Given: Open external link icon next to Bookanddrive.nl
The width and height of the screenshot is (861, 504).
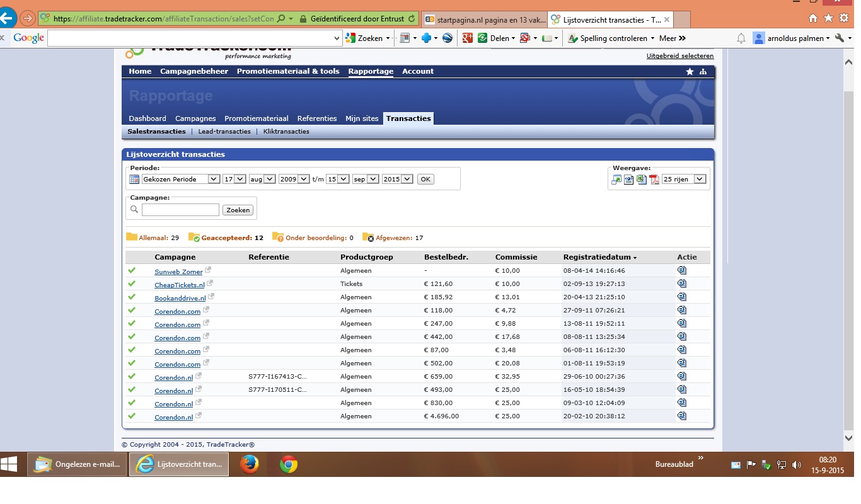Looking at the screenshot, I should pyautogui.click(x=211, y=297).
